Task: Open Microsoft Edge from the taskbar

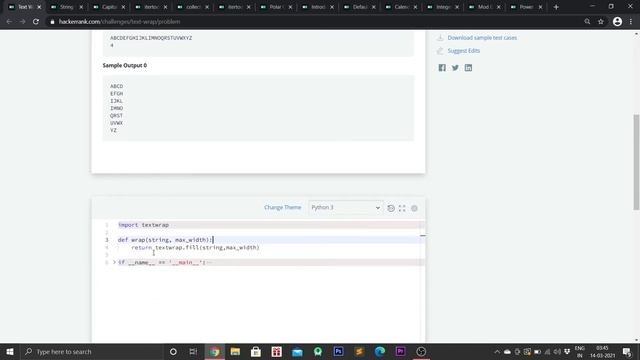Action: point(380,351)
